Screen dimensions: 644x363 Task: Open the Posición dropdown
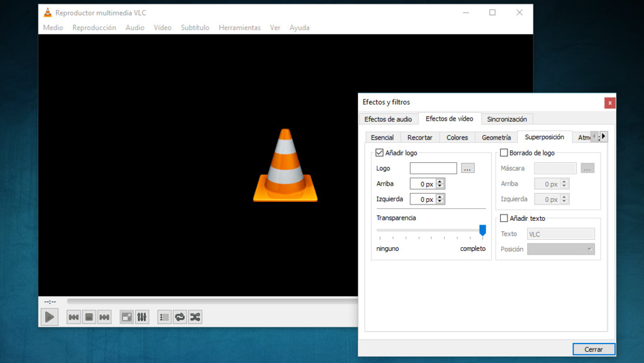pyautogui.click(x=560, y=249)
